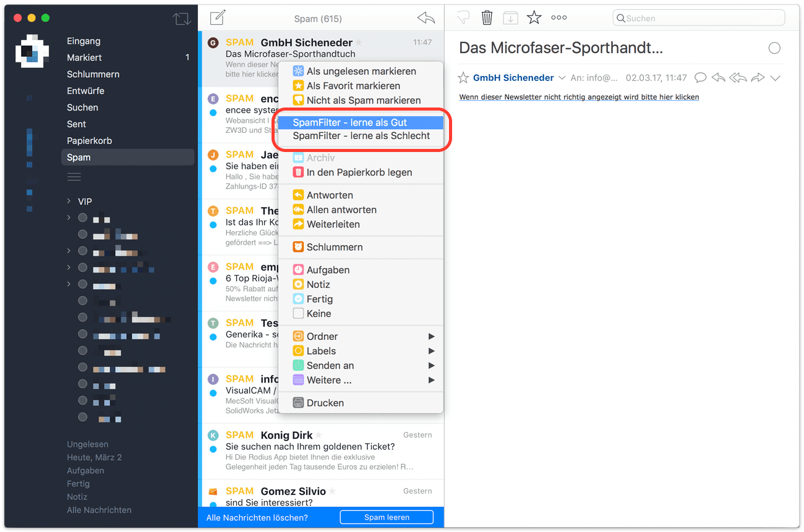Click reply-all icon in message header
Viewport: 804px width, 532px height.
[738, 78]
